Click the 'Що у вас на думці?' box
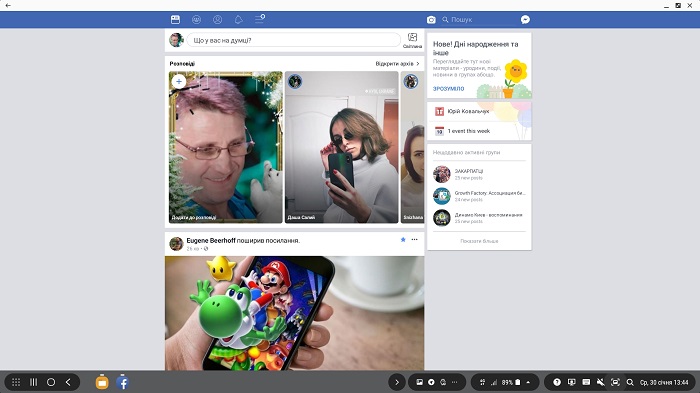700x393 pixels. click(x=293, y=40)
